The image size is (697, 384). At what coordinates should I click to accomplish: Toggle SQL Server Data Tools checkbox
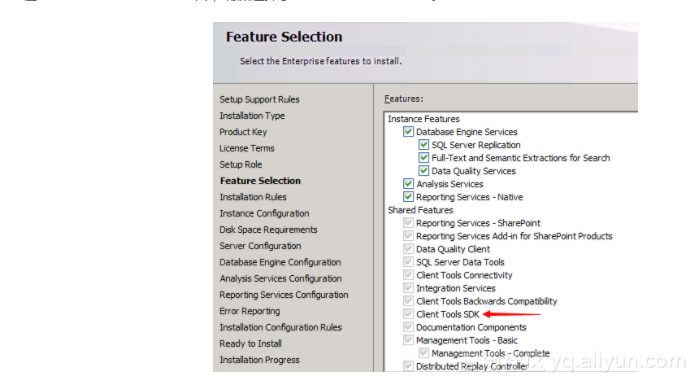tap(408, 262)
